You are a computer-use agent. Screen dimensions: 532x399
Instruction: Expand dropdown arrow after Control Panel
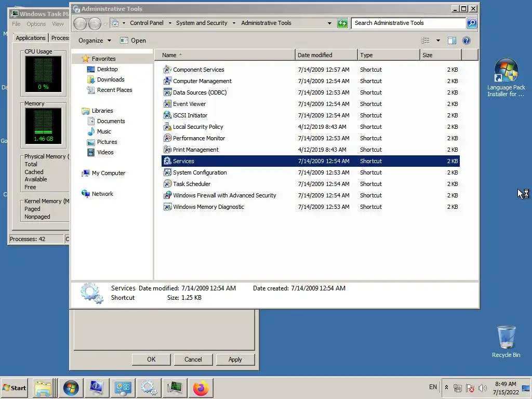[x=170, y=23]
